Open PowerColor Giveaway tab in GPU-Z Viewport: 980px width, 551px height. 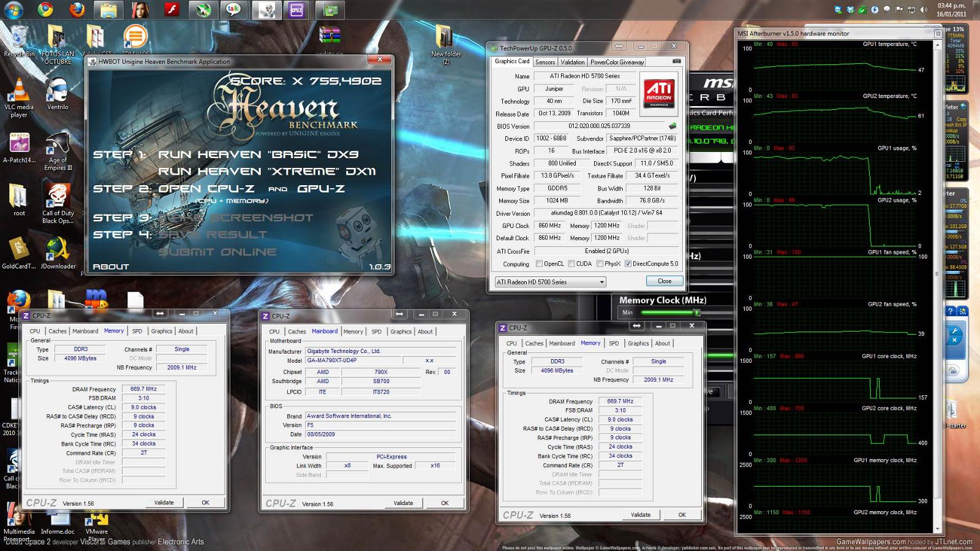(617, 62)
